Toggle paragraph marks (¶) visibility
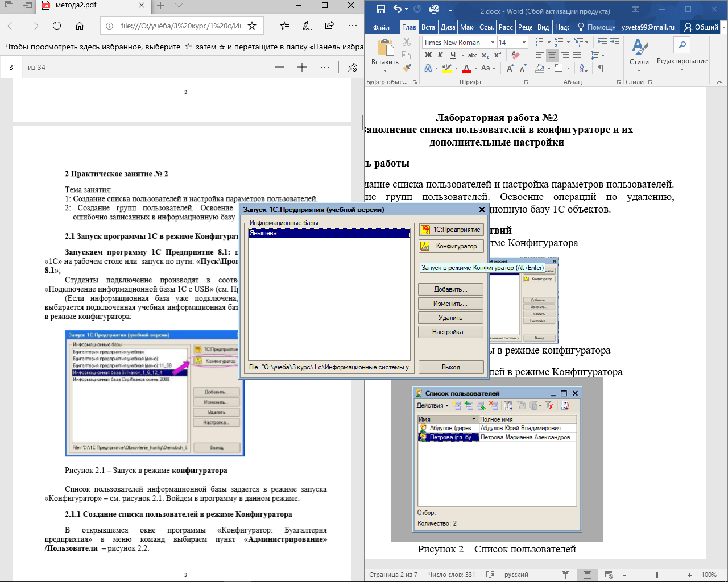This screenshot has height=582, width=728. pyautogui.click(x=601, y=68)
